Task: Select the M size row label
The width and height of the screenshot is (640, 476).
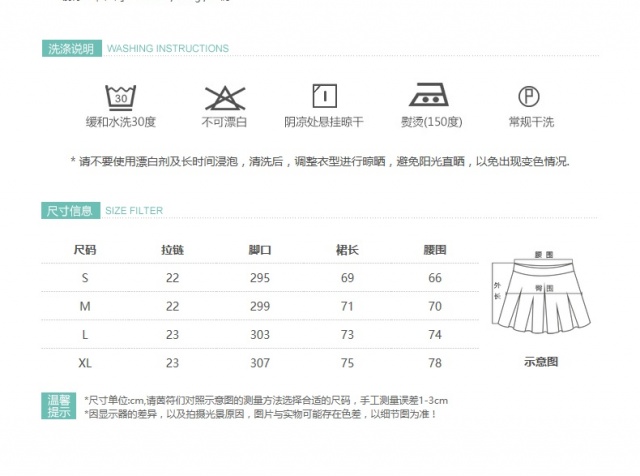Action: pyautogui.click(x=85, y=305)
